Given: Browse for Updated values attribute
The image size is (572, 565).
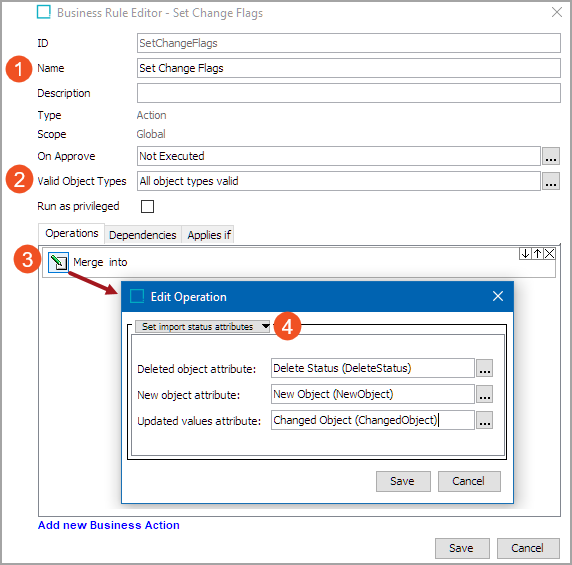Looking at the screenshot, I should (x=484, y=421).
